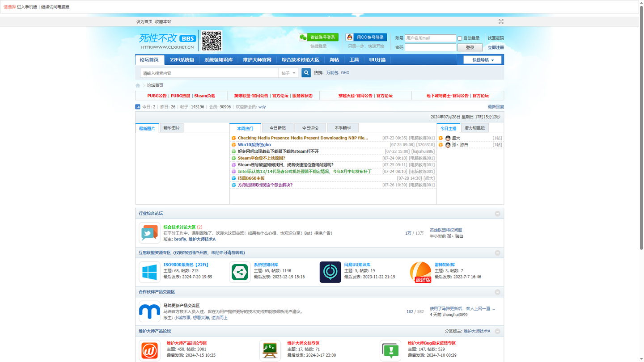Open the 系统包知识库 nav item
The width and height of the screenshot is (644, 362).
click(x=219, y=60)
